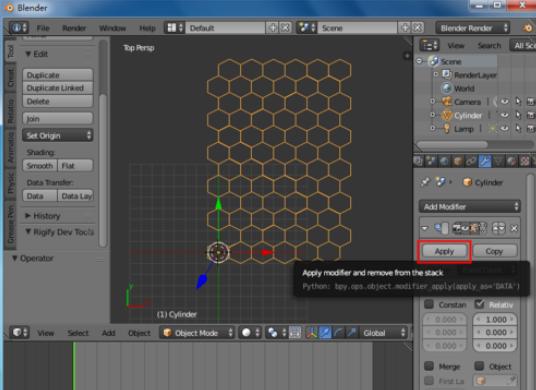536x390 pixels.
Task: Open Render Layers properties tab icon
Action: (x=418, y=161)
